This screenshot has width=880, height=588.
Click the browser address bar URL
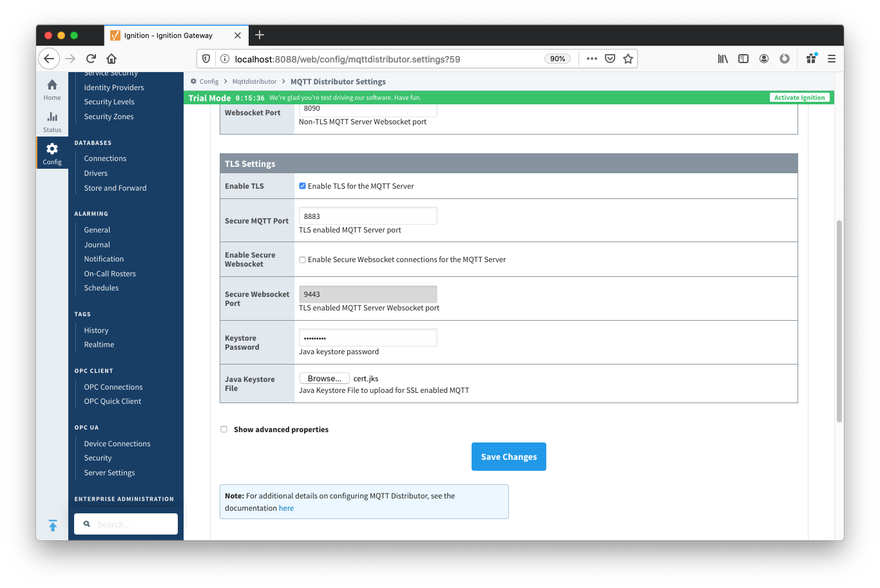click(x=347, y=59)
